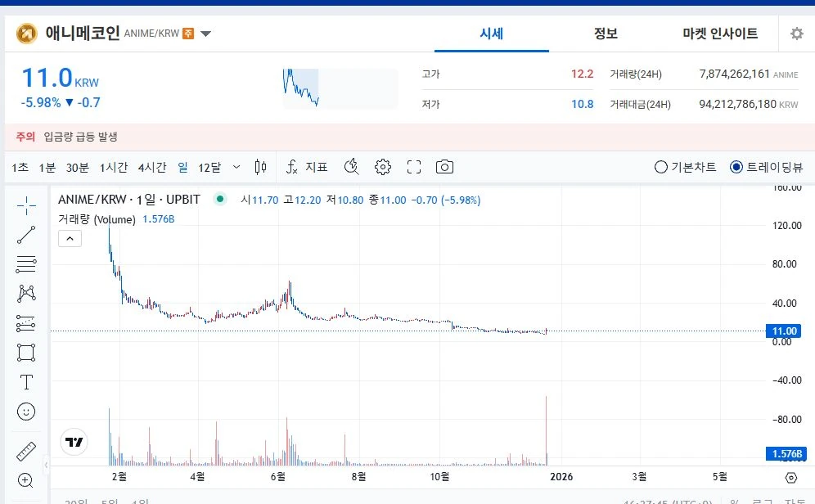Set interval to 1초
Viewport: 815px width, 504px height.
(20, 167)
